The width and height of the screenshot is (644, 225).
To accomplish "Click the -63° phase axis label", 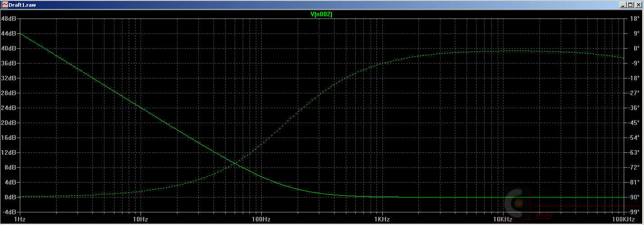I will click(634, 152).
